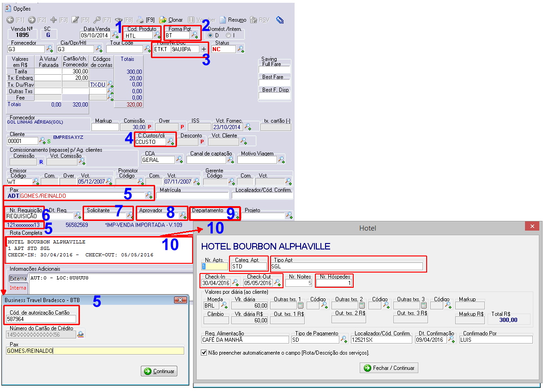The width and height of the screenshot is (543, 392).
Task: Open lookup for C.Custos/cli CCUSTO
Action: pyautogui.click(x=171, y=142)
